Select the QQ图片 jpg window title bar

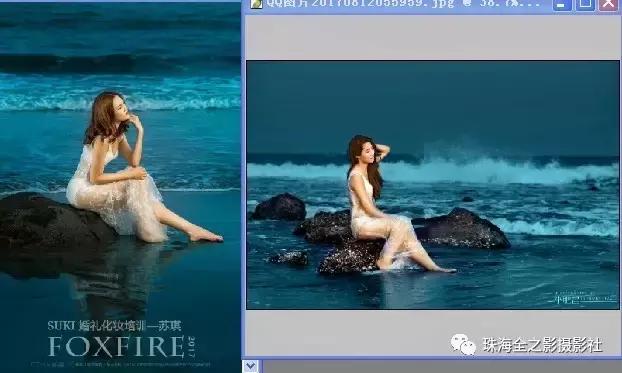pos(397,5)
